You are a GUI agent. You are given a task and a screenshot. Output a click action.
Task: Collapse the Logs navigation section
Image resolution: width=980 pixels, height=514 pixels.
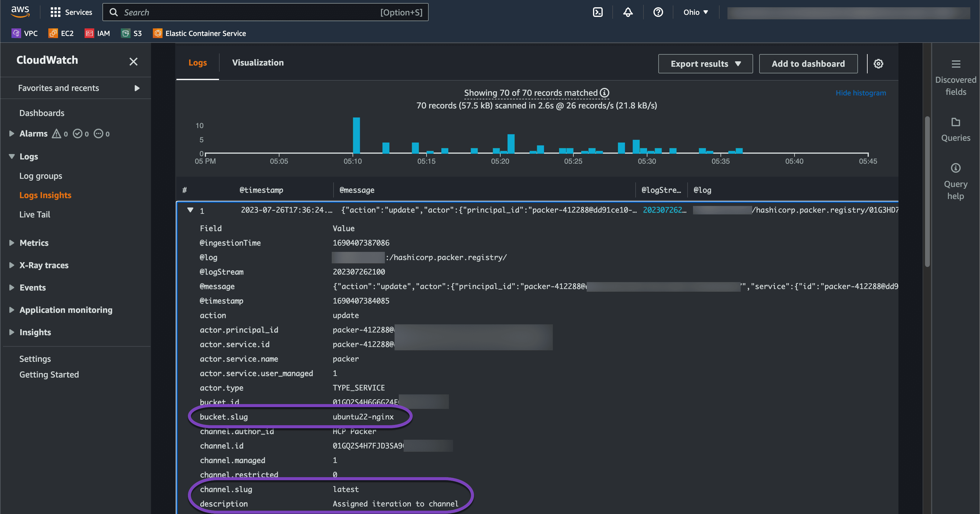pos(12,156)
